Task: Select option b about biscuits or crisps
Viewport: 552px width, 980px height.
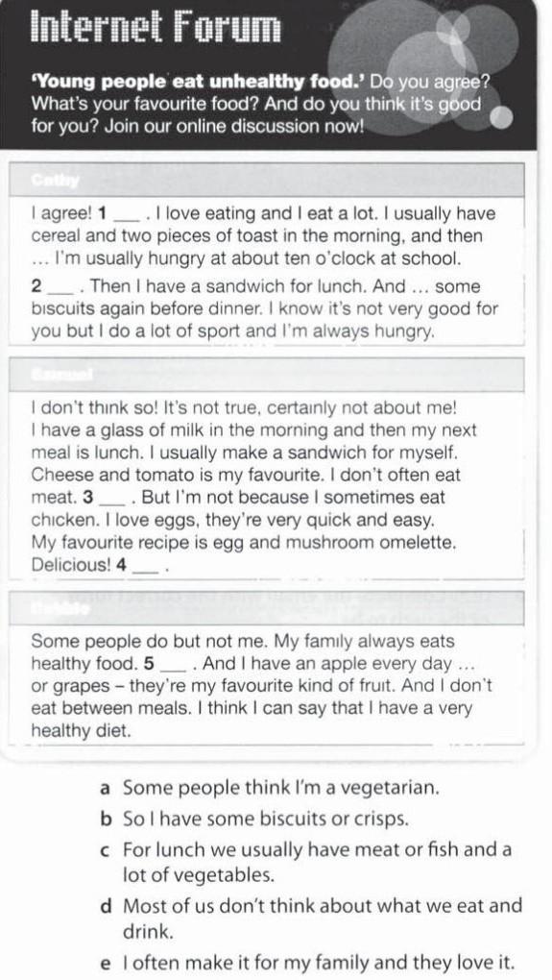Action: click(254, 819)
